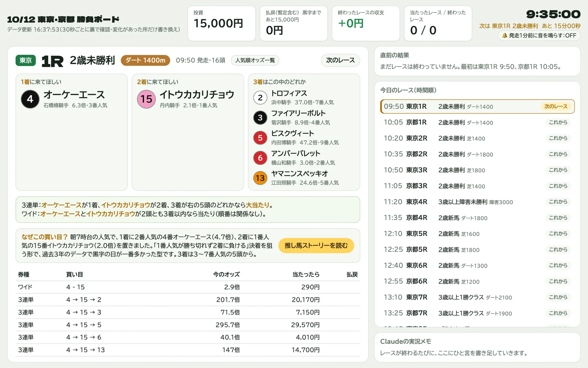
Task: Click the 払戻(暫定含む) 0円 card
Action: coord(294,24)
